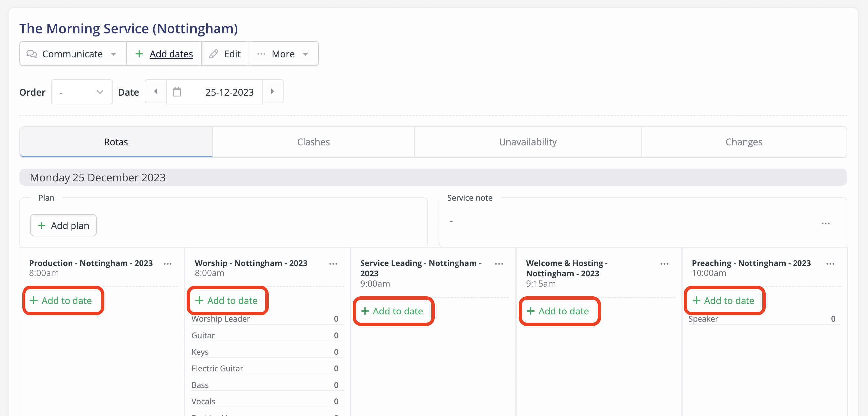This screenshot has width=868, height=416.
Task: Click the calendar icon to pick a date
Action: click(177, 92)
